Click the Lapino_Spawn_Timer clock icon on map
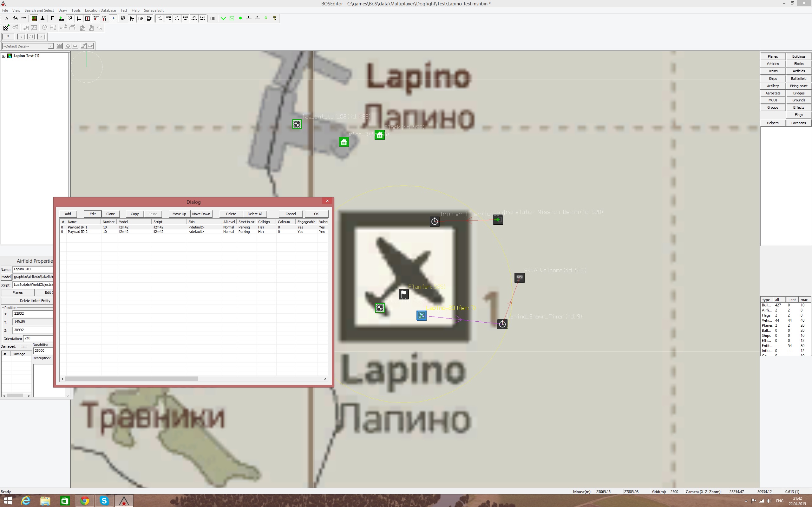 502,324
